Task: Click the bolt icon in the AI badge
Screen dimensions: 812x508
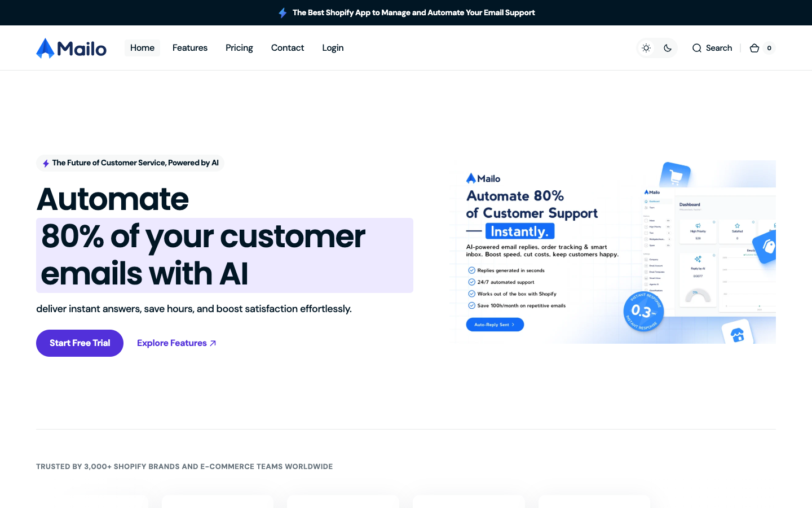Action: 46,163
